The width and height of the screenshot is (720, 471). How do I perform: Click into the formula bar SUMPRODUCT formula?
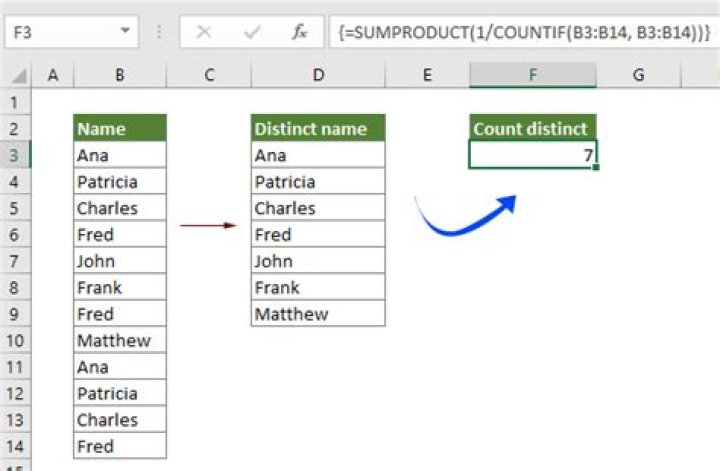tap(524, 32)
